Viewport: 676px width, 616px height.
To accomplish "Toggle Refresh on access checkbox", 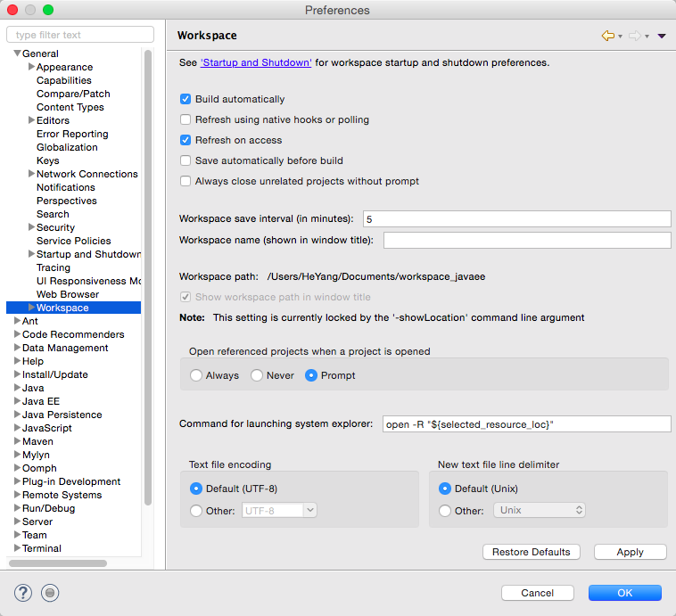I will pyautogui.click(x=185, y=140).
